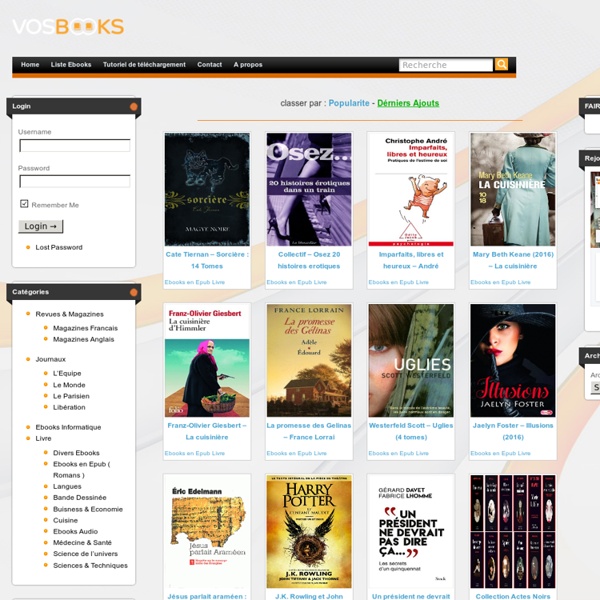Click the VosBooks site logo
Viewport: 600px width, 600px height.
[x=69, y=27]
